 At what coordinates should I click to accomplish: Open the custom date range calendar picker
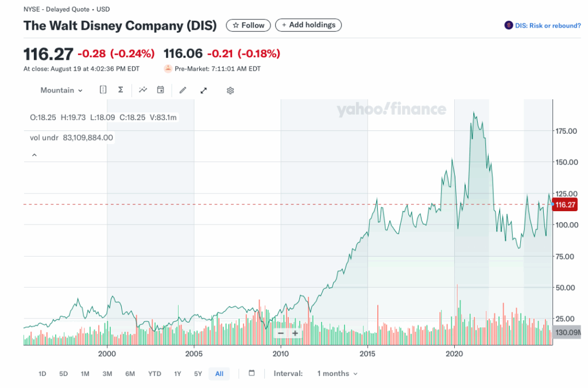point(252,374)
